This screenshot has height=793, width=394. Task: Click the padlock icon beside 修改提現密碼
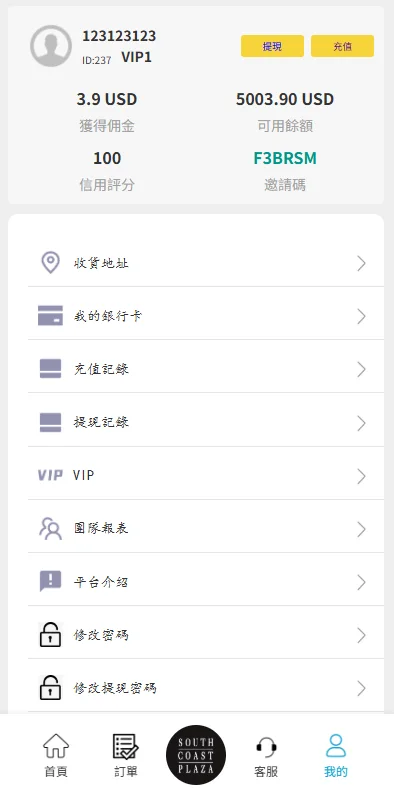[x=50, y=688]
